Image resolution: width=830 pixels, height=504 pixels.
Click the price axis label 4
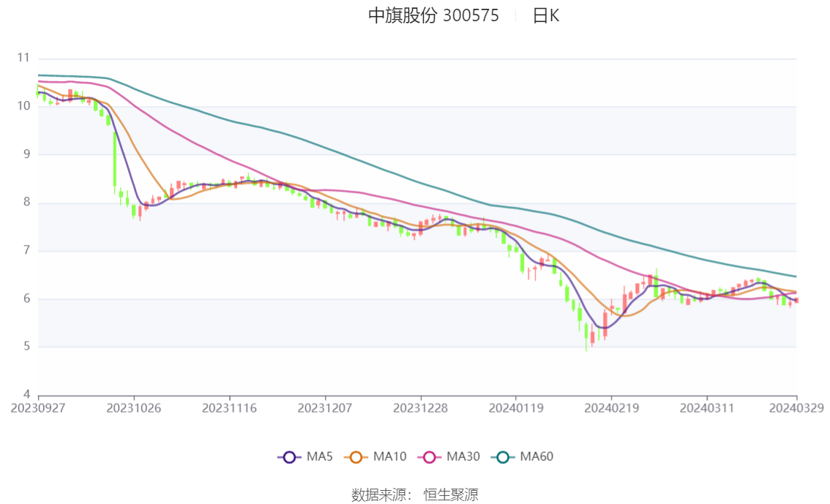[x=26, y=394]
